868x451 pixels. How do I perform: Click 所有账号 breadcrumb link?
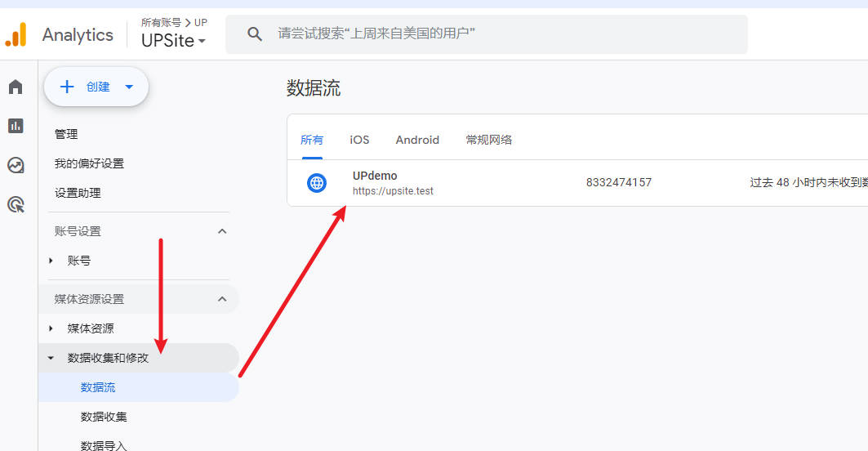[161, 23]
